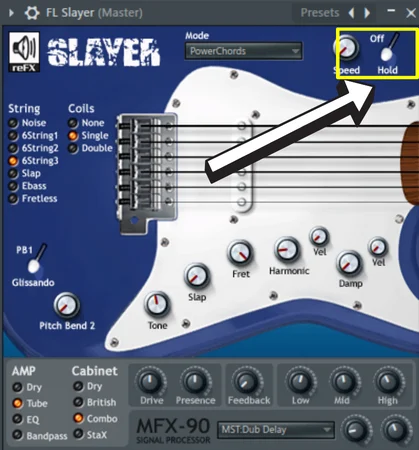Screen dimensions: 419x450
Task: Click the Vel knob above Damp
Action: tap(378, 247)
